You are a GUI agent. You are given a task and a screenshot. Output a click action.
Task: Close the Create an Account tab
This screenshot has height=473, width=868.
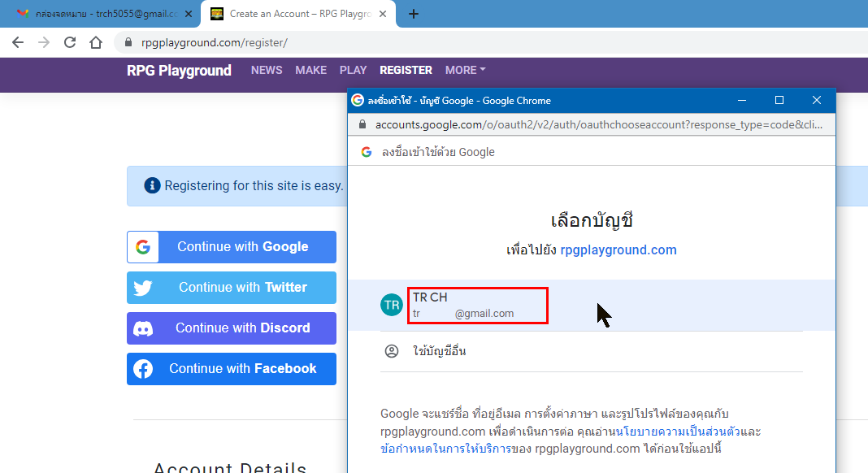point(383,14)
